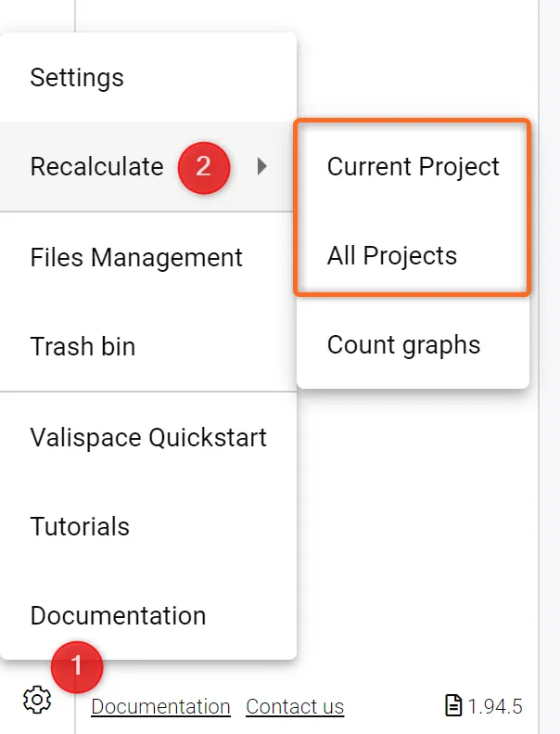Click the document icon beside version number
Viewport: 560px width, 734px height.
pyautogui.click(x=453, y=706)
